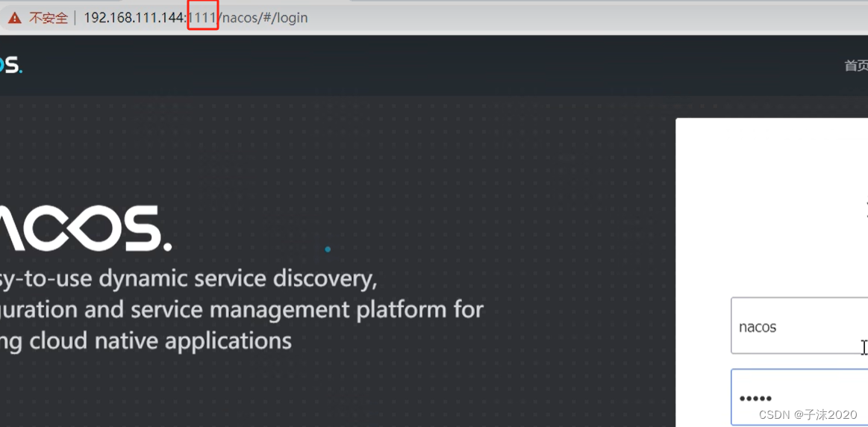
Task: Click the browser address bar URL
Action: pyautogui.click(x=196, y=18)
